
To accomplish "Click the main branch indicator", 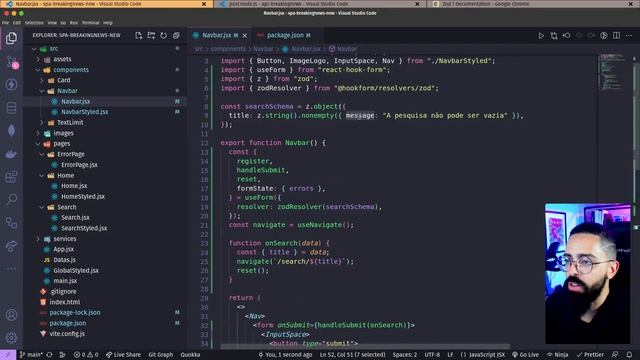I will pyautogui.click(x=31, y=355).
